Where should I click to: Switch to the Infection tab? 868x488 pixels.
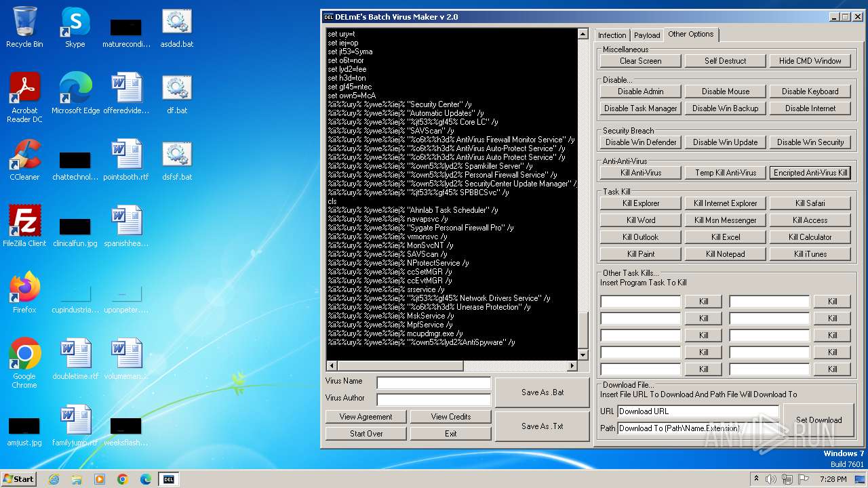[x=612, y=35]
